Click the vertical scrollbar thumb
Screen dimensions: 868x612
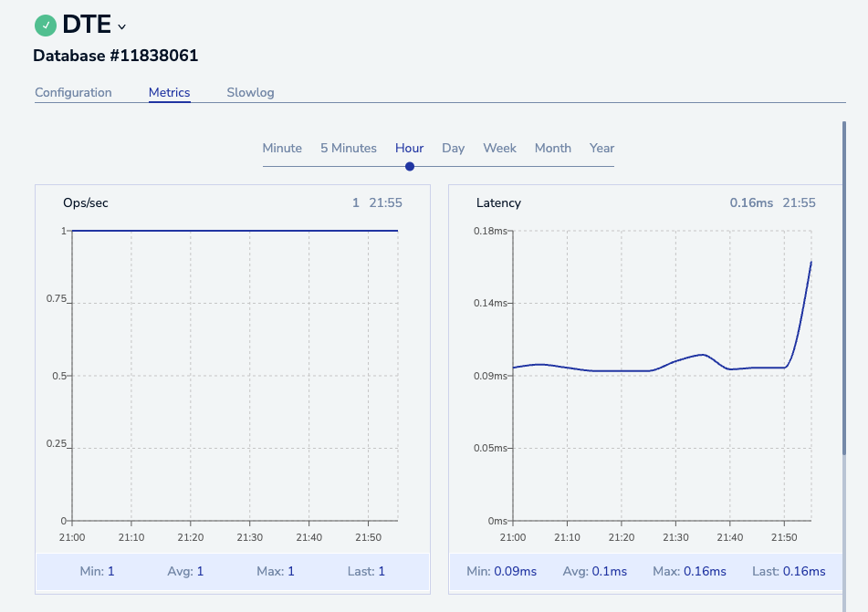click(x=844, y=287)
